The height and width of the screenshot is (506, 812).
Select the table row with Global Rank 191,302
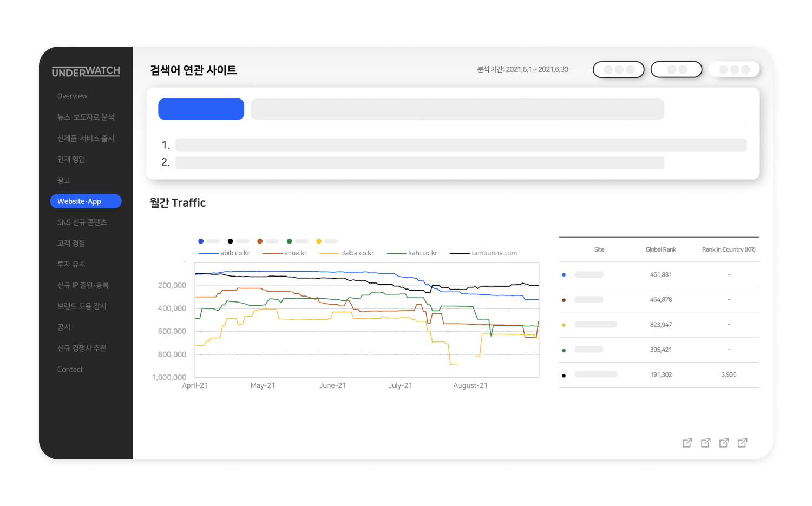[658, 374]
